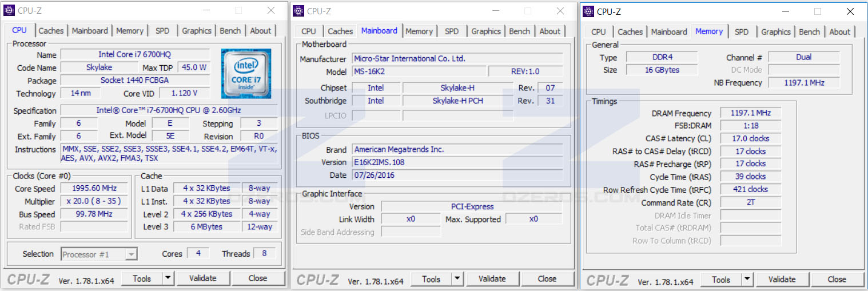Click Validate button in the Mainboard window

pos(492,279)
